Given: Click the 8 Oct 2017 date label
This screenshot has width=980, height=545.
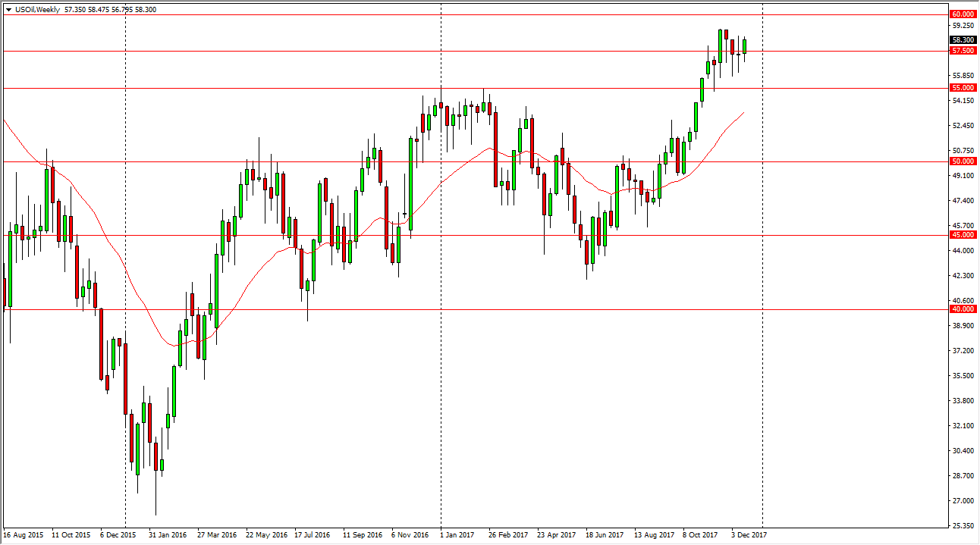Looking at the screenshot, I should click(x=700, y=535).
